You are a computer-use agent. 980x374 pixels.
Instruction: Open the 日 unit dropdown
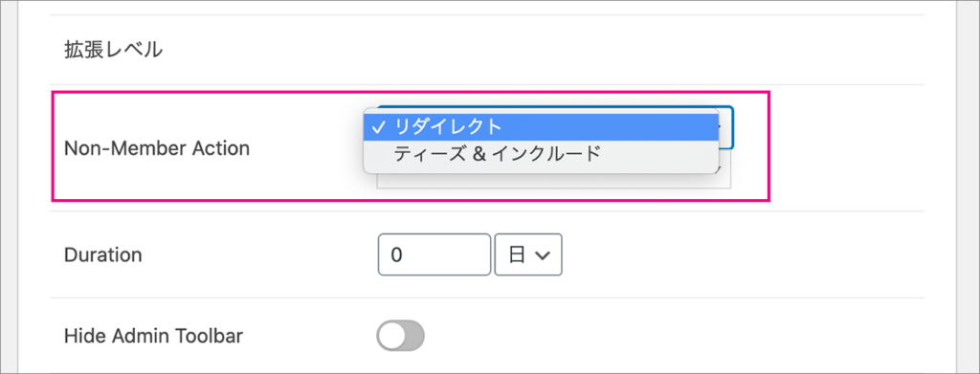click(x=528, y=254)
